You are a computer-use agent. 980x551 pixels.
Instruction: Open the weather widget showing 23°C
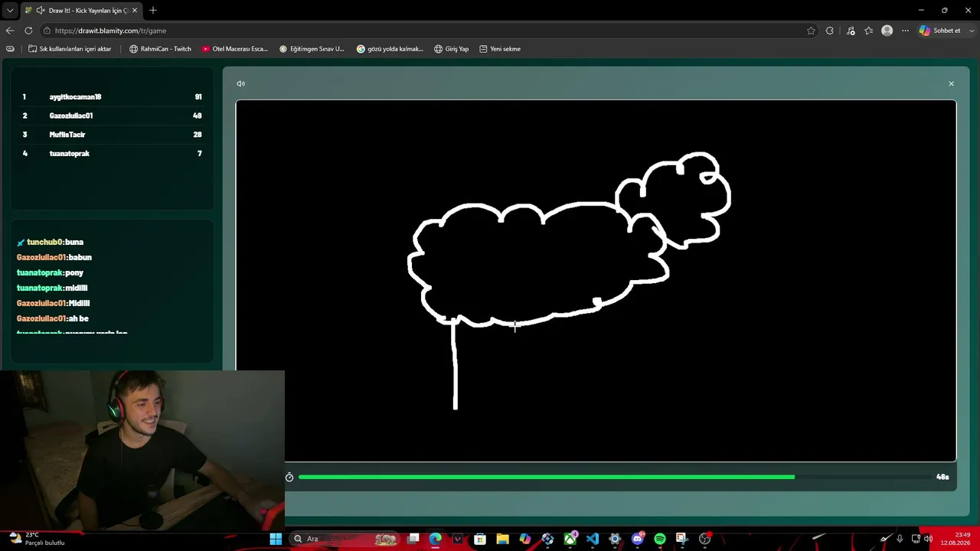pos(38,539)
